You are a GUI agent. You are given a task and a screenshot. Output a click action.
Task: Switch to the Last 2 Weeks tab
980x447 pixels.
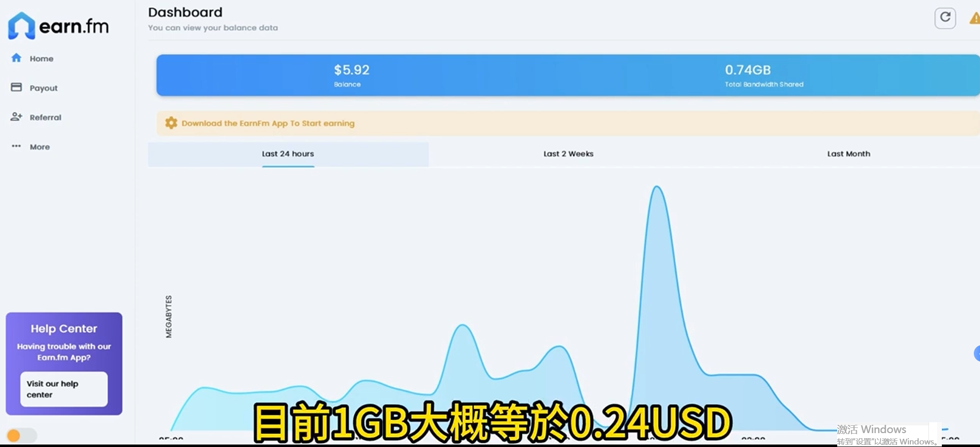coord(568,154)
